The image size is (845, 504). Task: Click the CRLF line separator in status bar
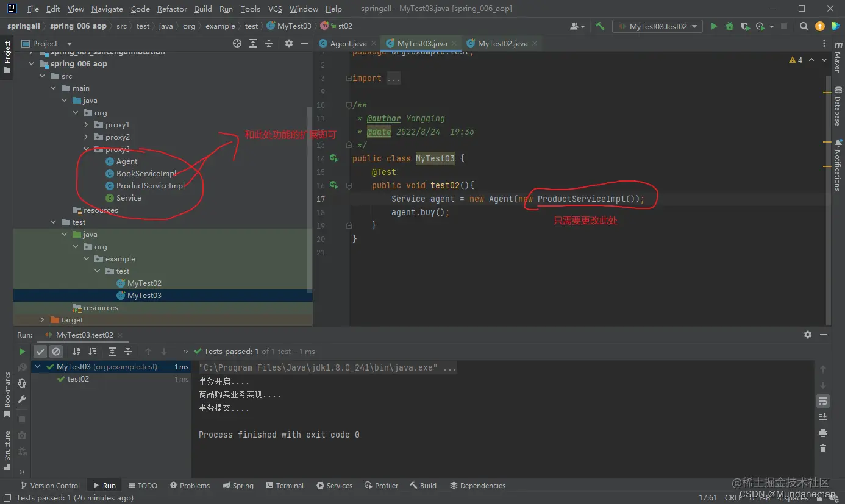(x=733, y=498)
